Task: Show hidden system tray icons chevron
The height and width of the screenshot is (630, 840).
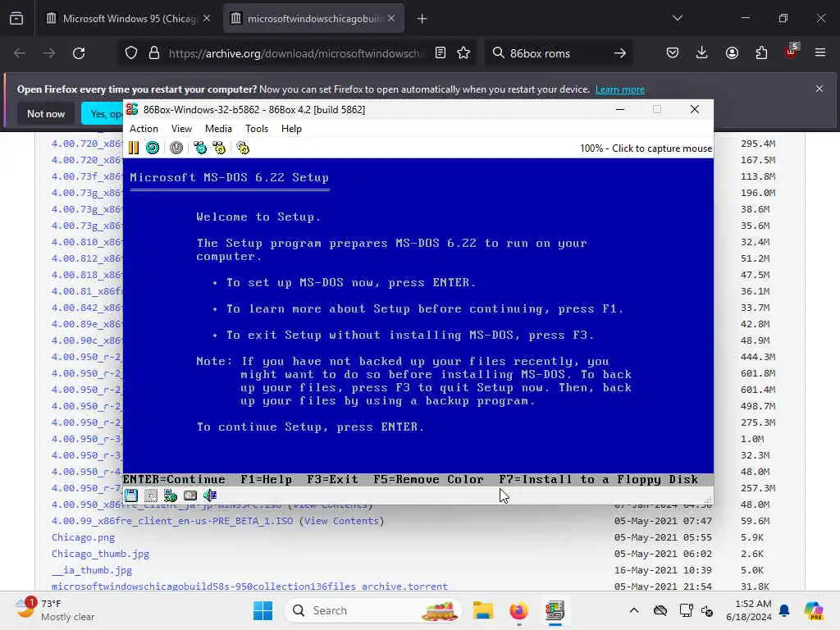Action: point(634,610)
